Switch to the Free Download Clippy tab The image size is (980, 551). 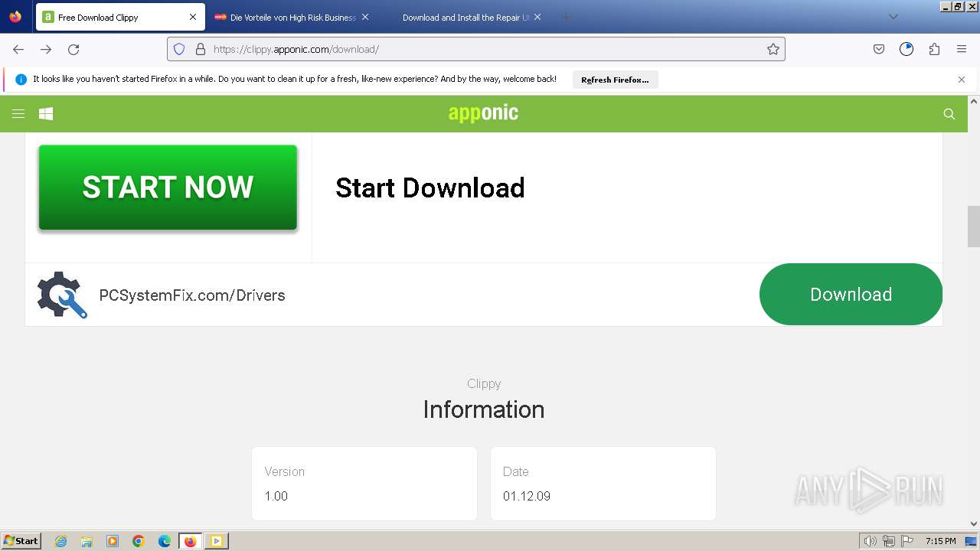click(120, 17)
